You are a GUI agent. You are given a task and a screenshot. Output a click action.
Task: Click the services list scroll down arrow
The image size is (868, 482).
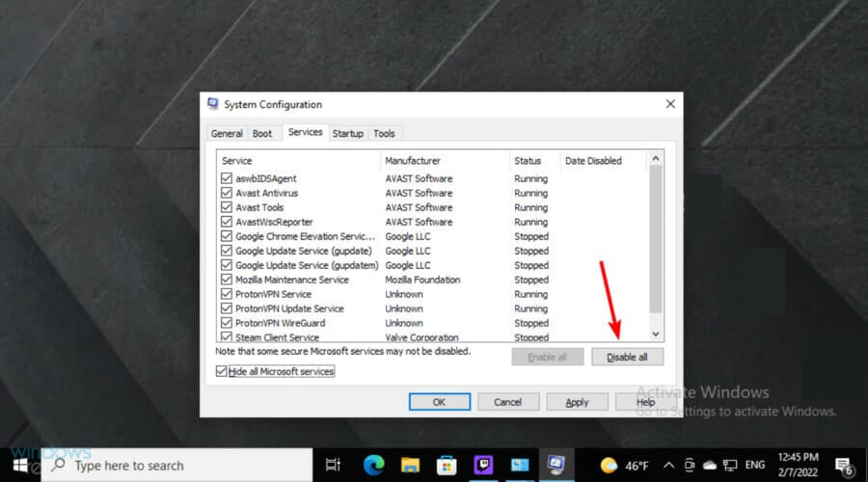[656, 334]
